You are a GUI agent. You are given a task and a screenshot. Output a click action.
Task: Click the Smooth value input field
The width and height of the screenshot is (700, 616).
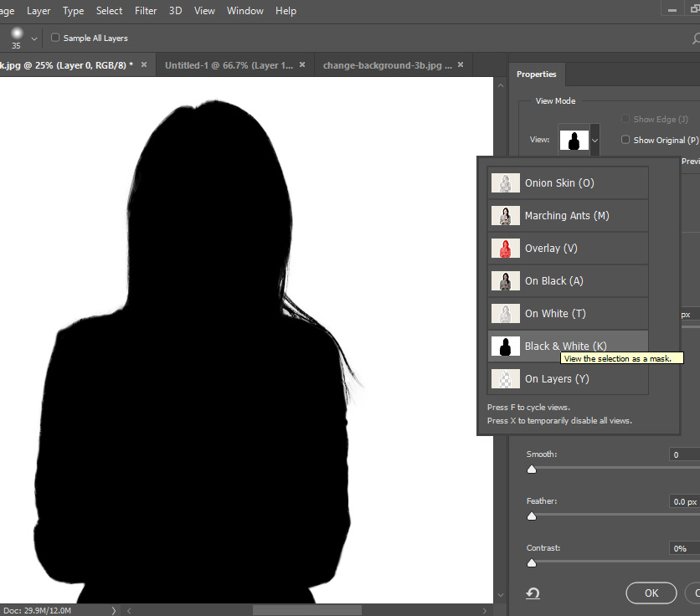tap(683, 454)
